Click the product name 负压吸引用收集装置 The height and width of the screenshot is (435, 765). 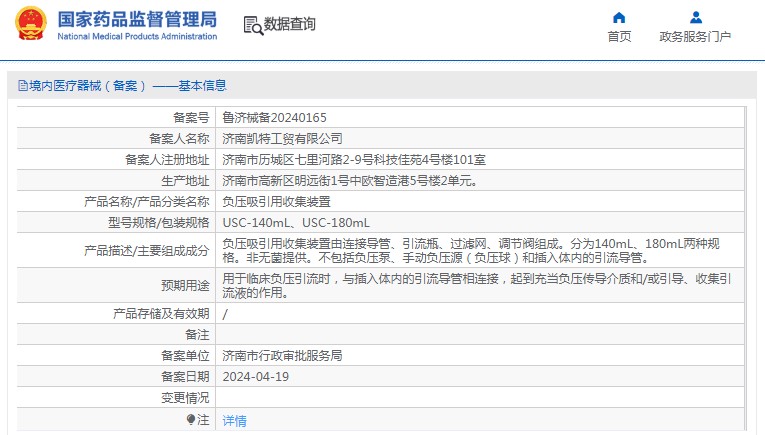point(276,201)
